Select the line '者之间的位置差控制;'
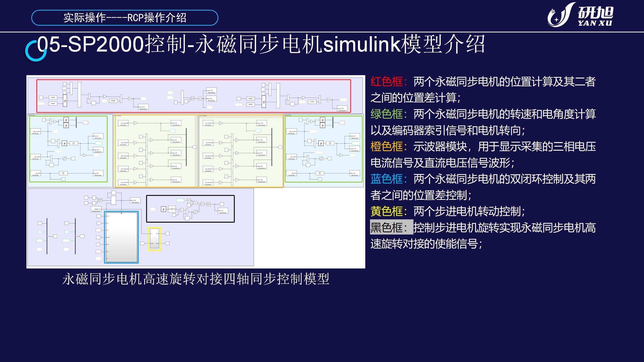 tap(421, 195)
